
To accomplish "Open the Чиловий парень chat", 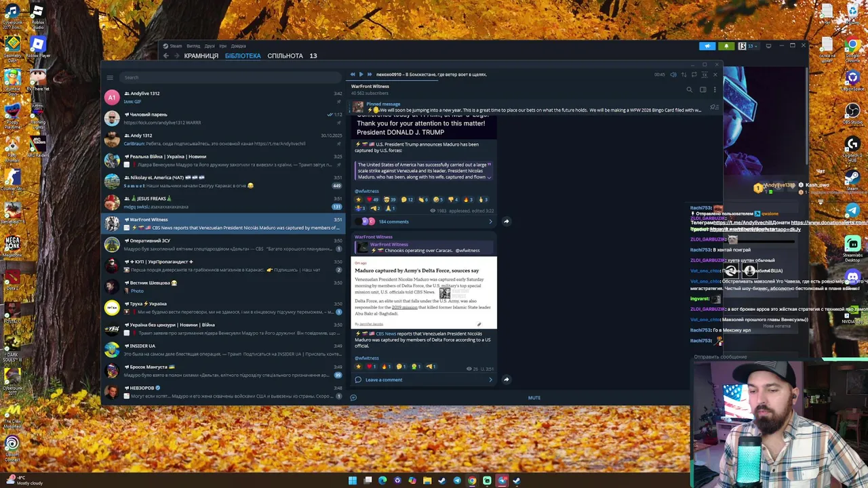I will [x=223, y=119].
